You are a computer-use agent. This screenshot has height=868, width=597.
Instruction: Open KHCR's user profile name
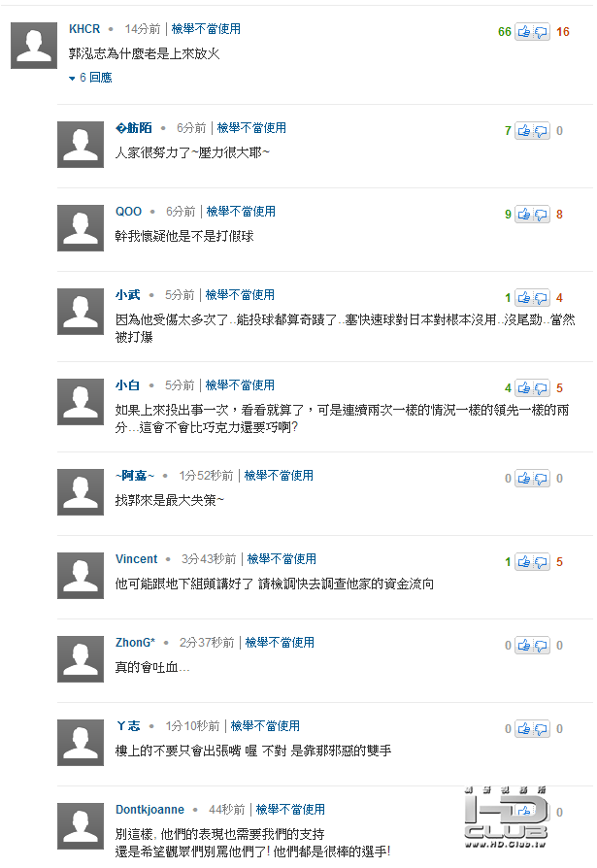point(85,29)
